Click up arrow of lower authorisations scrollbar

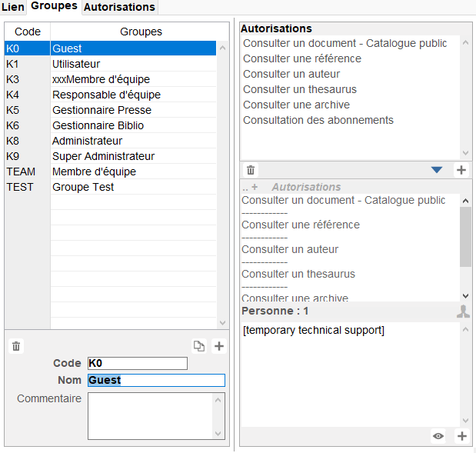click(465, 201)
